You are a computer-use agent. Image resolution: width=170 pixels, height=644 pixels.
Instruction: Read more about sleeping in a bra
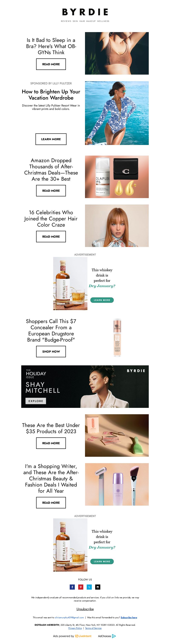click(51, 64)
